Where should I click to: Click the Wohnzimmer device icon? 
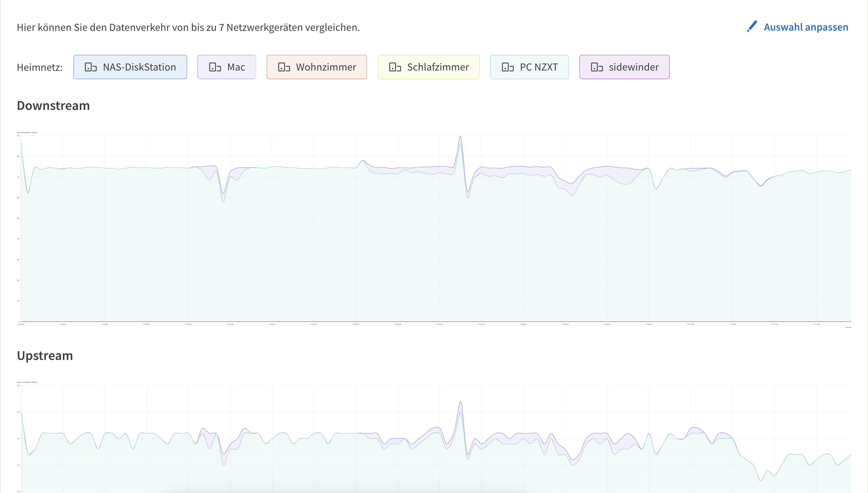click(x=284, y=67)
